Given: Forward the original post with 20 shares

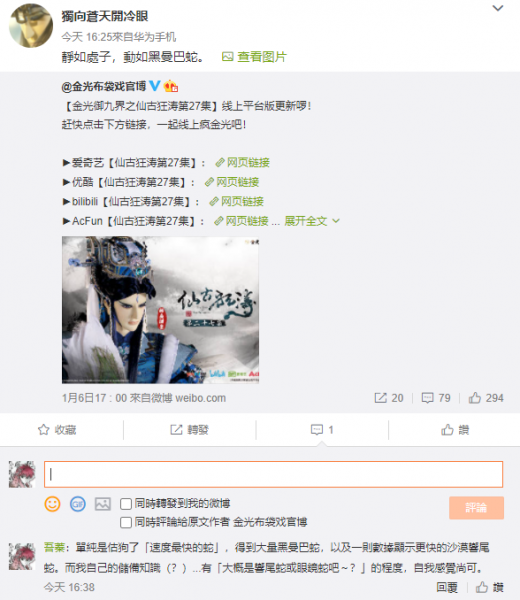Looking at the screenshot, I should [389, 398].
